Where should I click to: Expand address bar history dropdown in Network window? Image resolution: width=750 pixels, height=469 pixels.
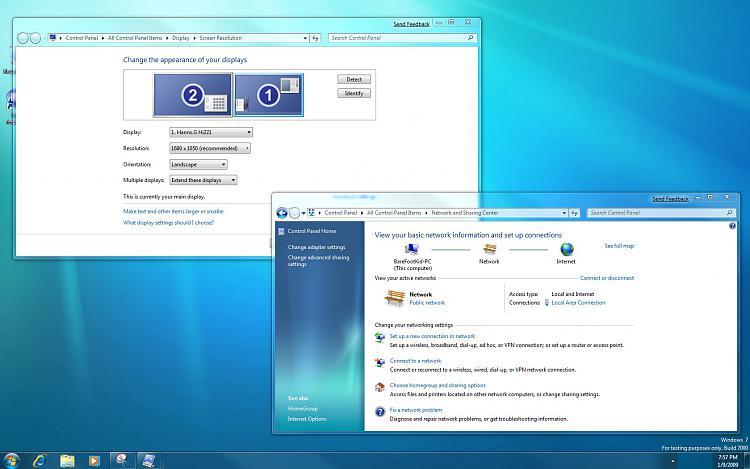564,213
